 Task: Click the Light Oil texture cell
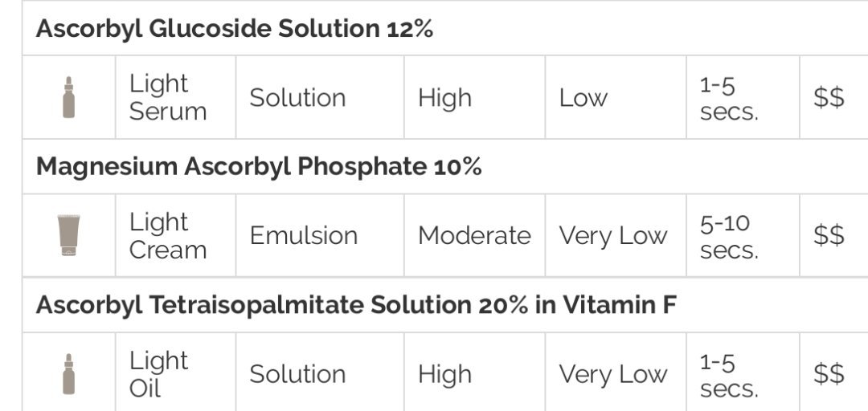click(x=158, y=374)
